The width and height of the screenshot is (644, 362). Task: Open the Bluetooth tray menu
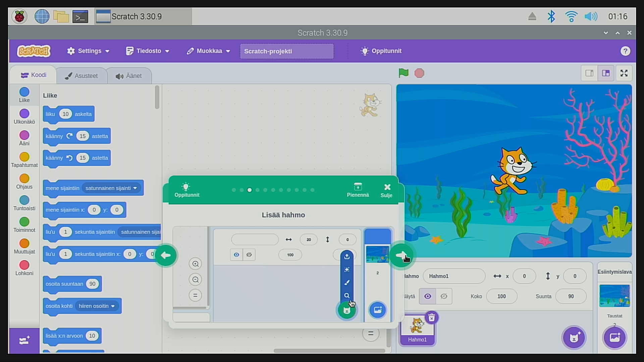(551, 16)
